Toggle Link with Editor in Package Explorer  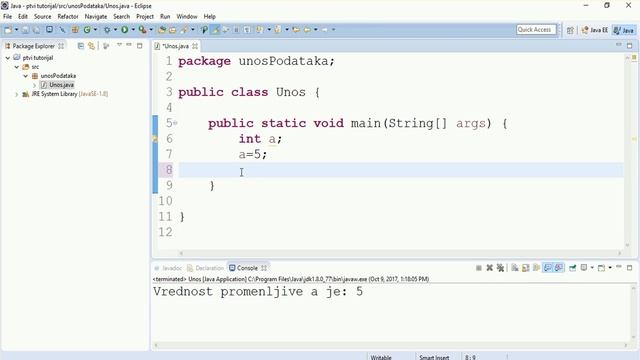point(91,46)
